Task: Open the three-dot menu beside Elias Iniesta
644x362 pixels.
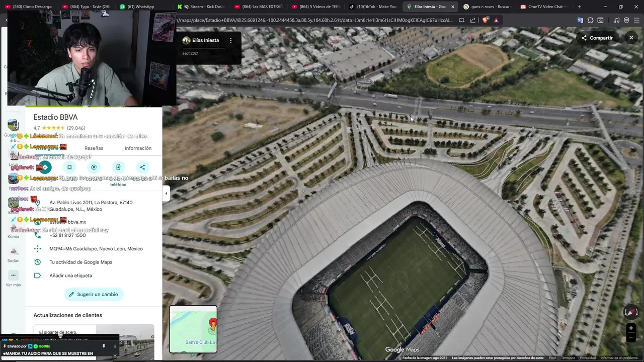Action: [x=230, y=40]
